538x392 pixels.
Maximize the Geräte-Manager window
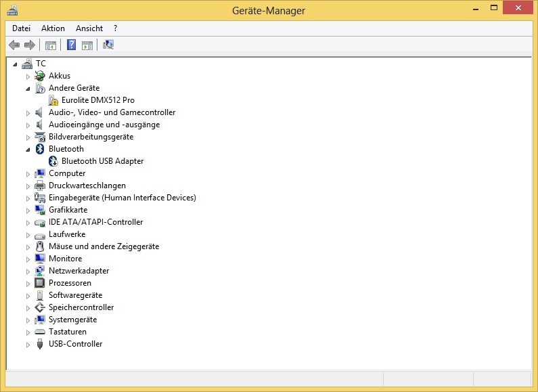tap(494, 8)
